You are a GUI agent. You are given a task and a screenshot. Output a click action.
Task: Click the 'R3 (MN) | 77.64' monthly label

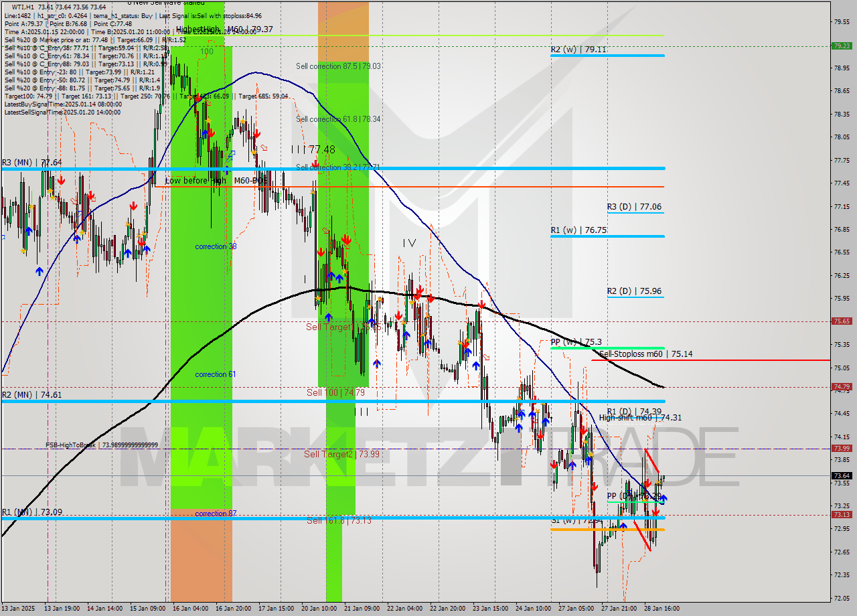31,163
